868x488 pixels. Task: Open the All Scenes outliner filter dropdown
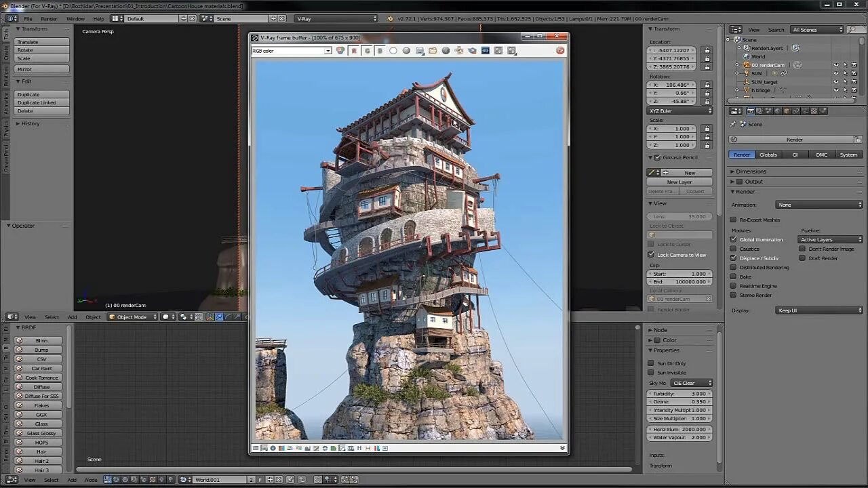coord(817,29)
